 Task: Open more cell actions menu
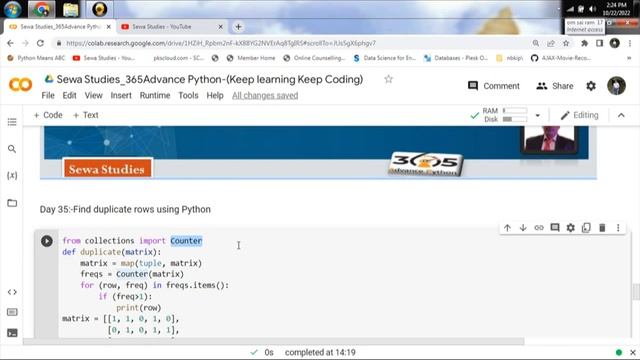click(618, 228)
